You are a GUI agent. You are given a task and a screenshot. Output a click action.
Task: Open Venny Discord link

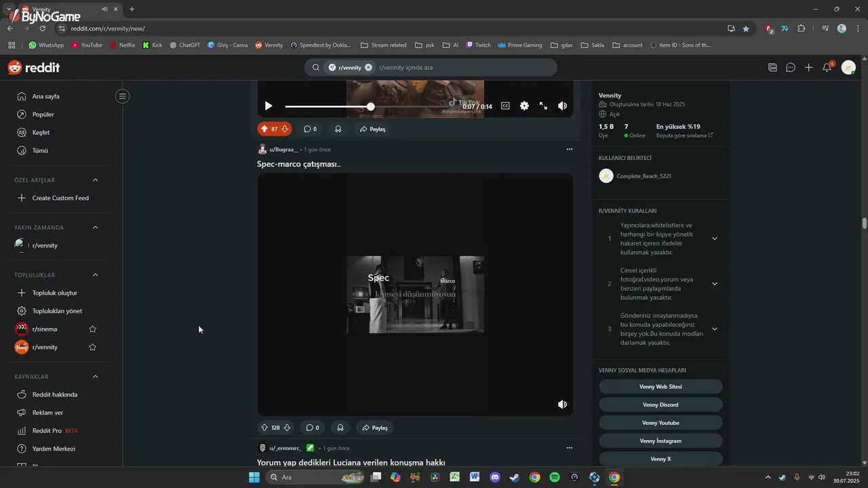[x=660, y=405]
